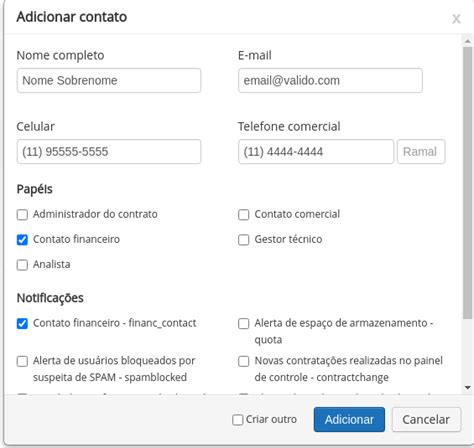Viewport: 474px width, 448px height.
Task: Enable Alerta de espaço de armazenamento notification
Action: (244, 323)
